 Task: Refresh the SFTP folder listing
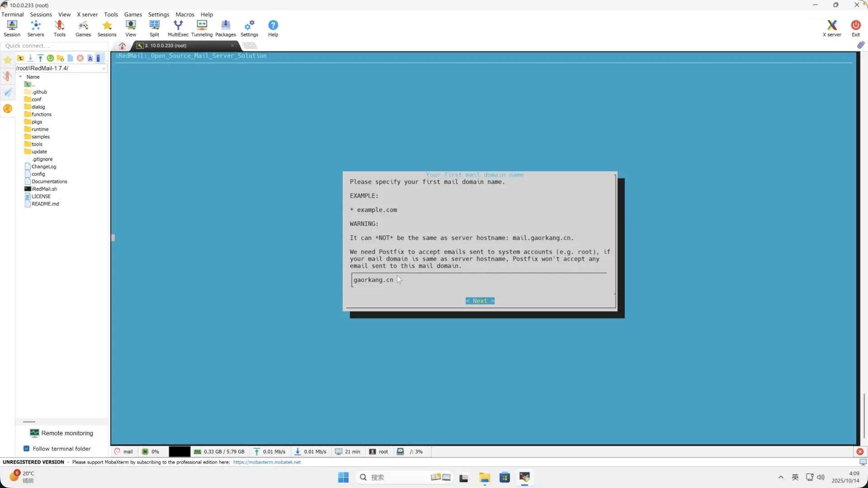[x=50, y=58]
